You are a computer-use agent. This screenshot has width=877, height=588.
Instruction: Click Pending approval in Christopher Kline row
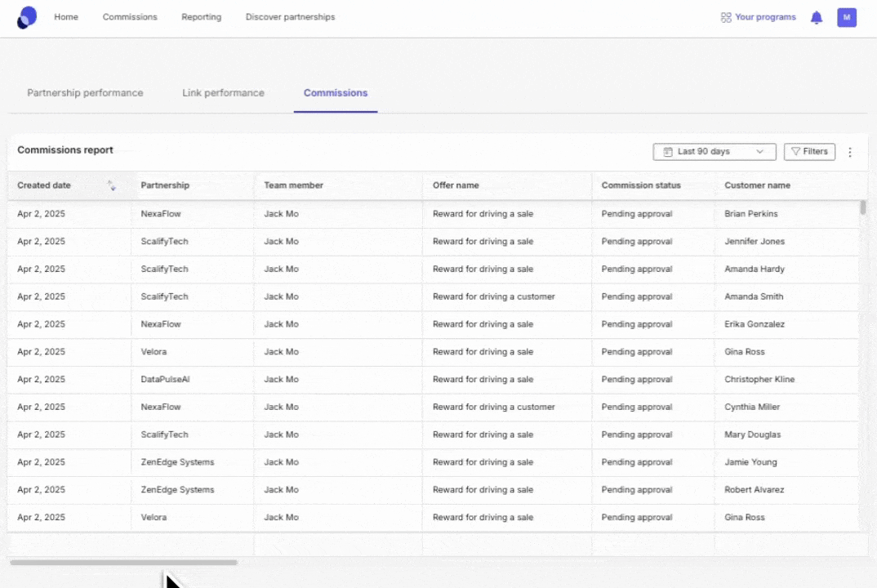(x=636, y=379)
